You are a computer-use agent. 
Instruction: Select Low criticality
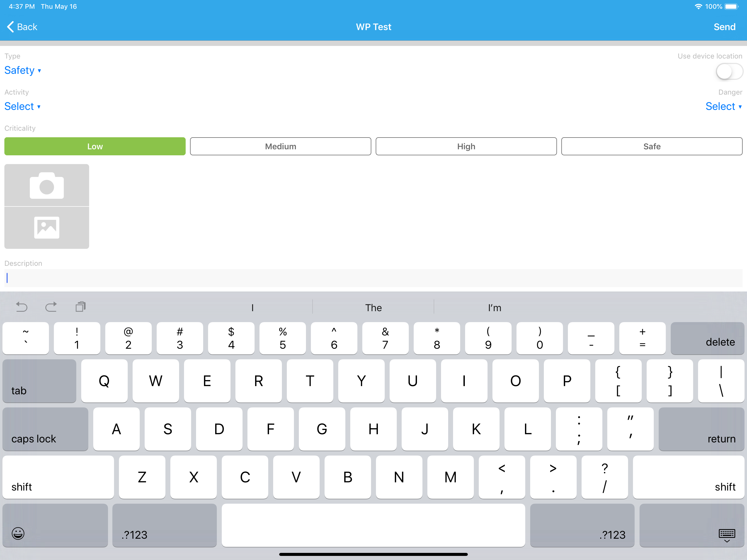95,146
